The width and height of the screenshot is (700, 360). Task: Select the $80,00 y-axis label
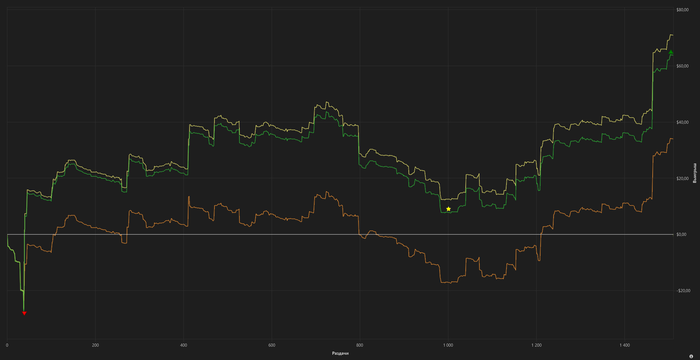[683, 10]
